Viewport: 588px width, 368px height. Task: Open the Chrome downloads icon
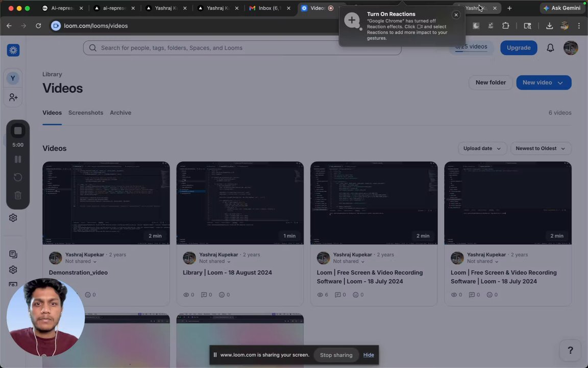click(549, 26)
